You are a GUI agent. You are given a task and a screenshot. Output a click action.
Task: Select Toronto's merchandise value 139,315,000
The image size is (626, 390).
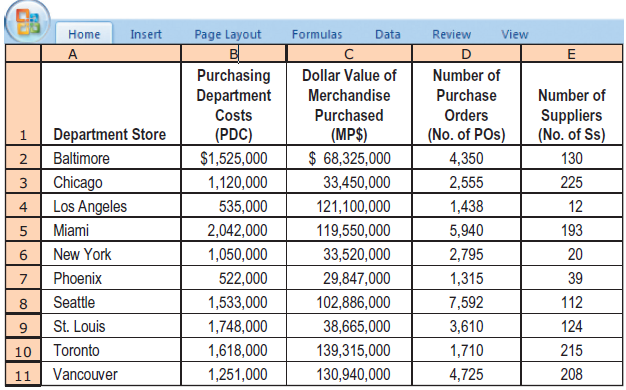tap(349, 350)
